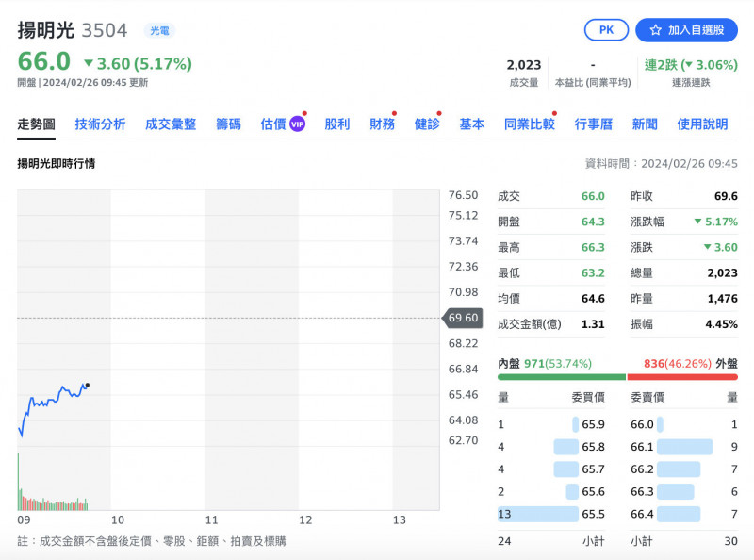Click the ask price 66.4
The image size is (754, 560).
(x=642, y=514)
